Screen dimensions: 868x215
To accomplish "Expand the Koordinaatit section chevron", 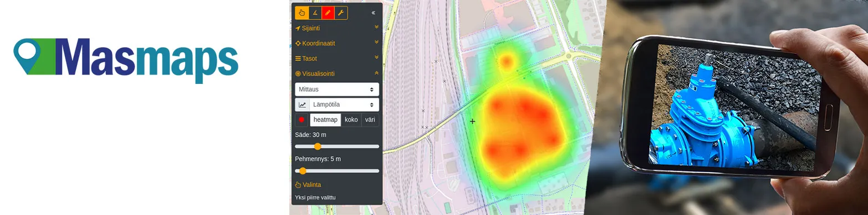I will (376, 42).
